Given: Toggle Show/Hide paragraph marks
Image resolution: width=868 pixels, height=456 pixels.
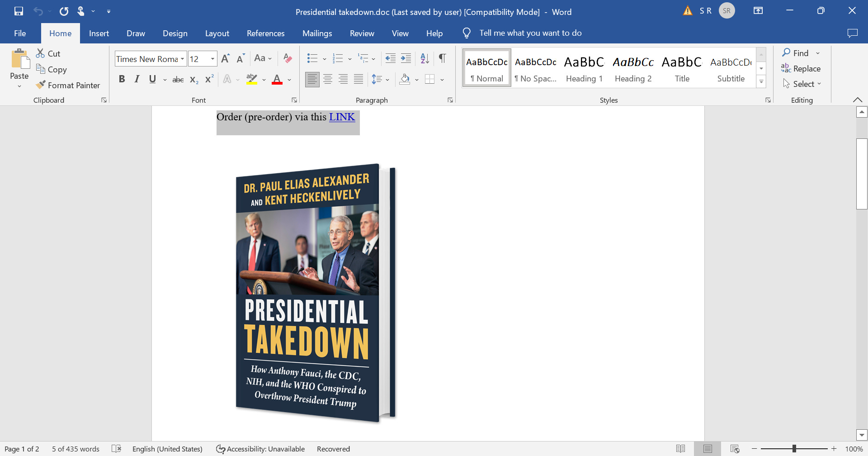Looking at the screenshot, I should pyautogui.click(x=443, y=58).
